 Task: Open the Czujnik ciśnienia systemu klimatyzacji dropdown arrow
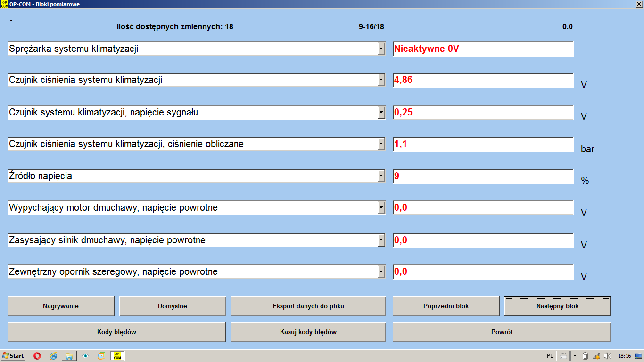381,80
